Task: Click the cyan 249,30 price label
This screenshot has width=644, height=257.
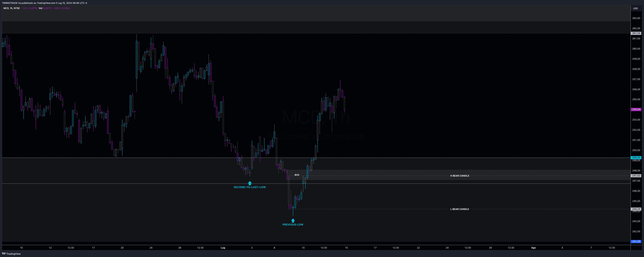Action: 636,158
